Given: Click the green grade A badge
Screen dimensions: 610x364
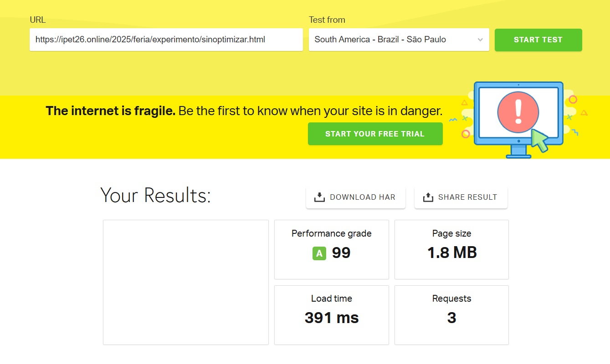Looking at the screenshot, I should [319, 253].
